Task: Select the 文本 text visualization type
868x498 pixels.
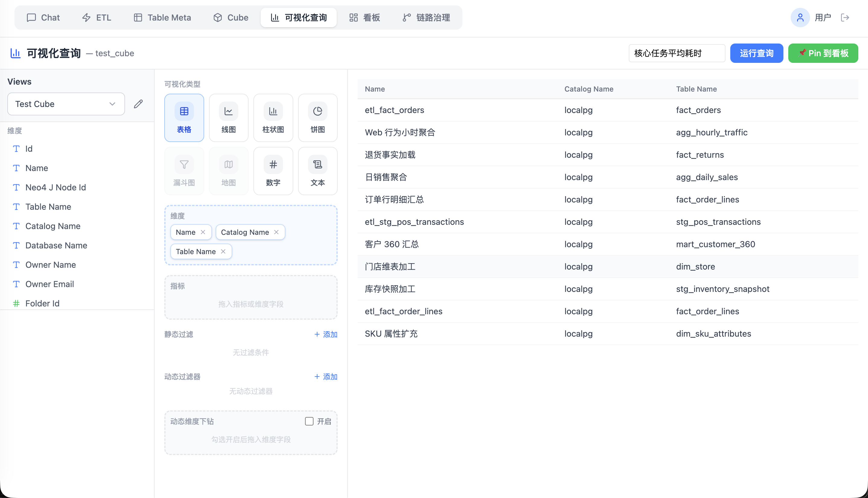Action: click(317, 171)
